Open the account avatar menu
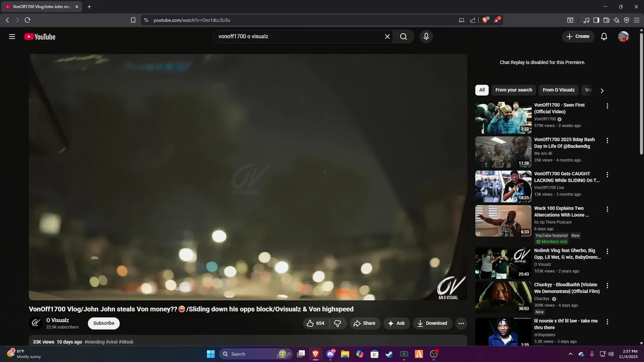Screen dimensions: 644x362 623,37
